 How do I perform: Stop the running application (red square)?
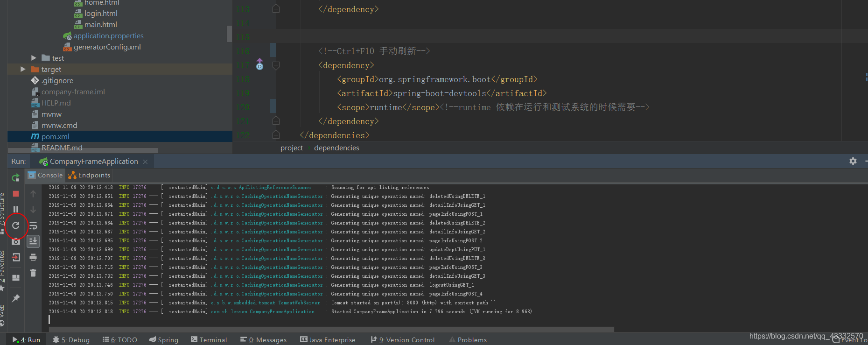[x=16, y=194]
